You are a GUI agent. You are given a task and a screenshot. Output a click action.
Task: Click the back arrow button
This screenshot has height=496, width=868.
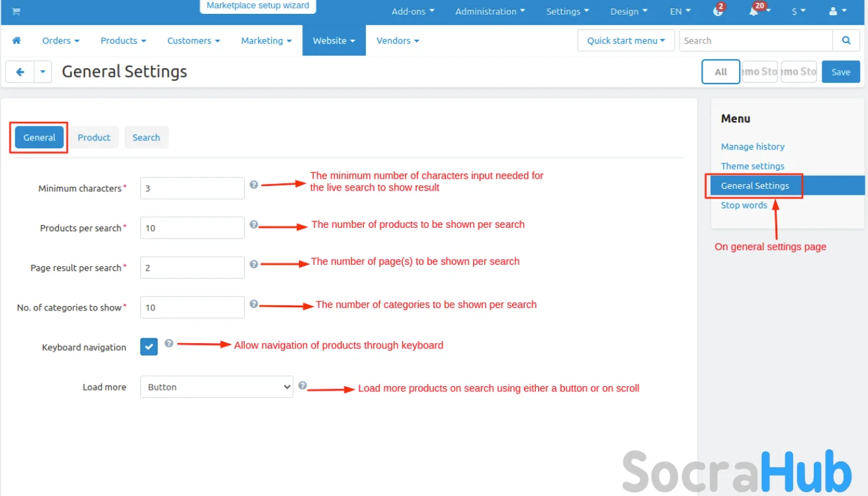[x=20, y=72]
